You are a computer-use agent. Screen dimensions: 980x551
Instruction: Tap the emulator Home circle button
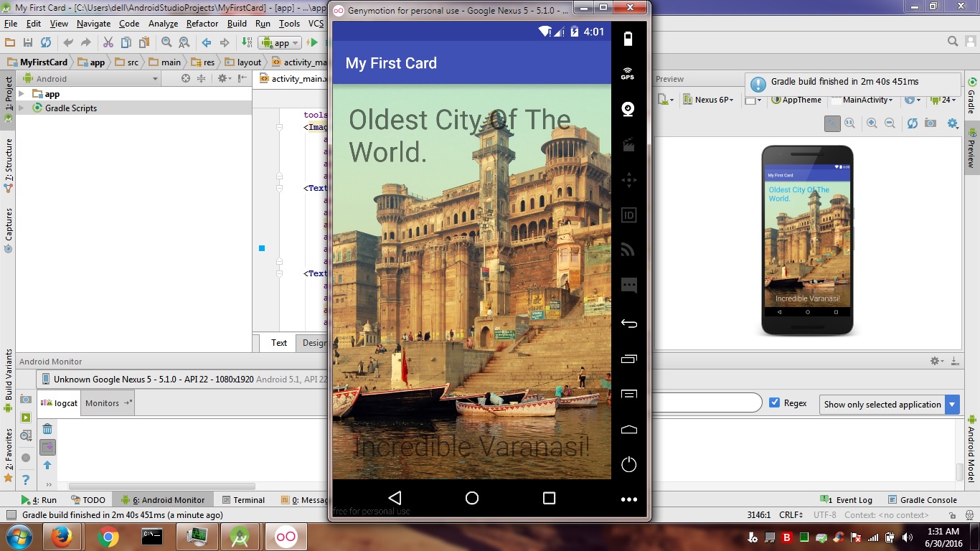tap(471, 498)
